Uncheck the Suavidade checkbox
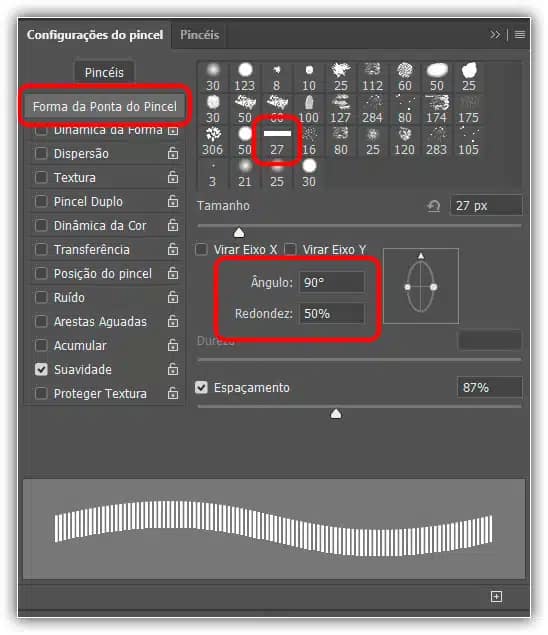This screenshot has height=635, width=548. [41, 369]
